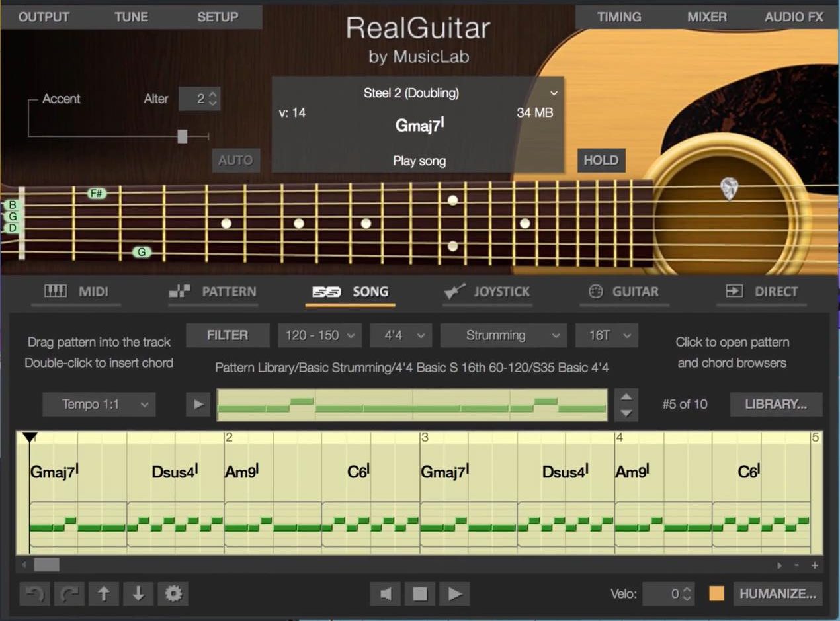Expand the 120 - 150 tempo range dropdown
The image size is (840, 621).
(x=321, y=335)
